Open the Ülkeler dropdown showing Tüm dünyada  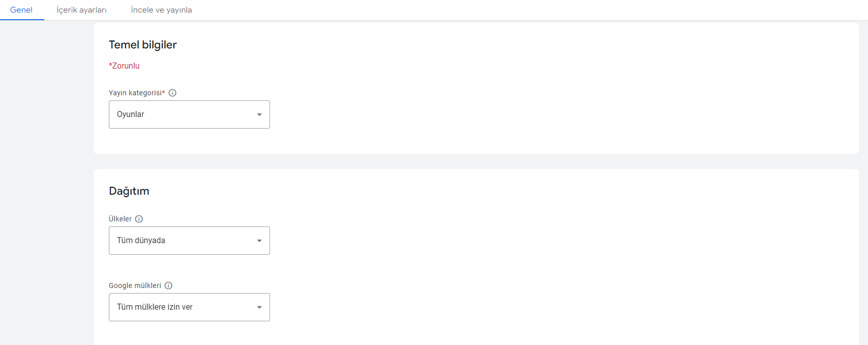point(189,241)
